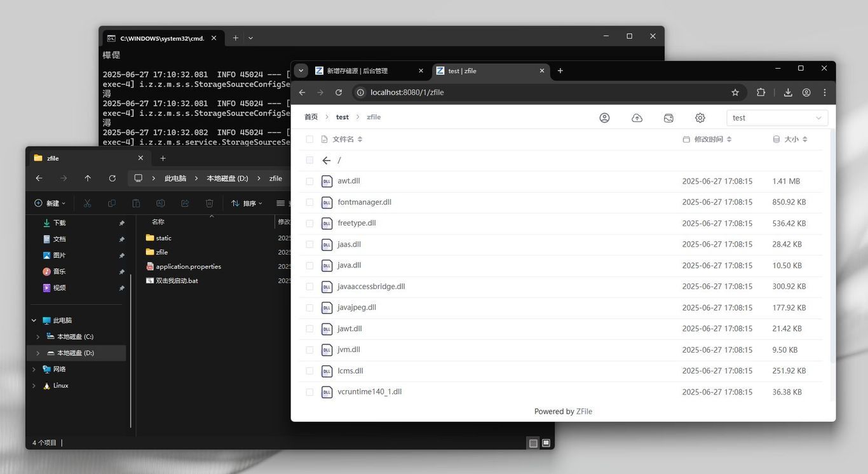The image size is (868, 474).
Task: Click the Explorer refresh button
Action: point(112,179)
